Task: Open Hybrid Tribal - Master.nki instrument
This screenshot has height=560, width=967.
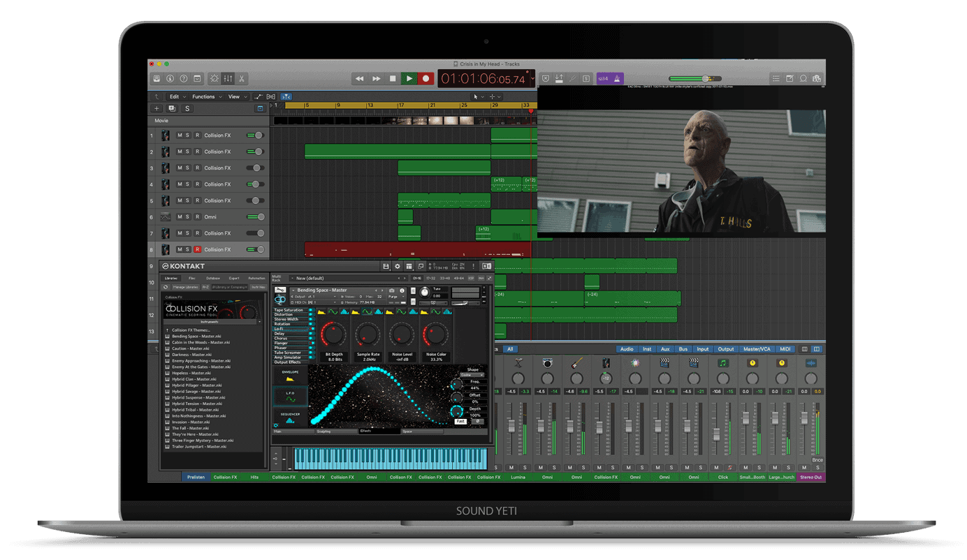Action: pos(196,410)
